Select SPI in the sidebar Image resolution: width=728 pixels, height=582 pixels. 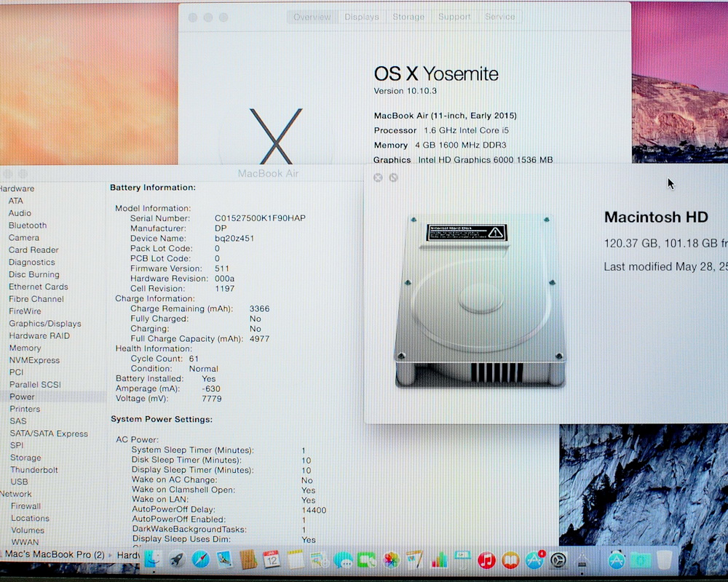(17, 445)
